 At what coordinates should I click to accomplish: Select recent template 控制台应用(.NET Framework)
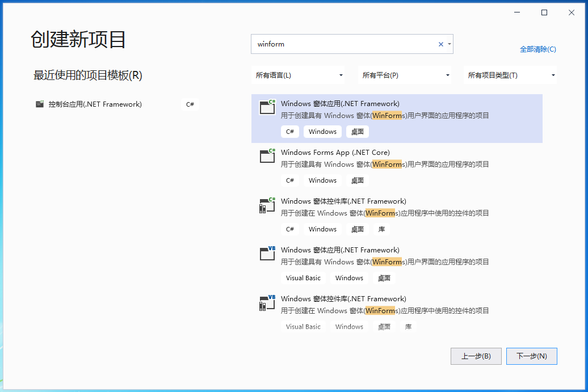click(95, 104)
